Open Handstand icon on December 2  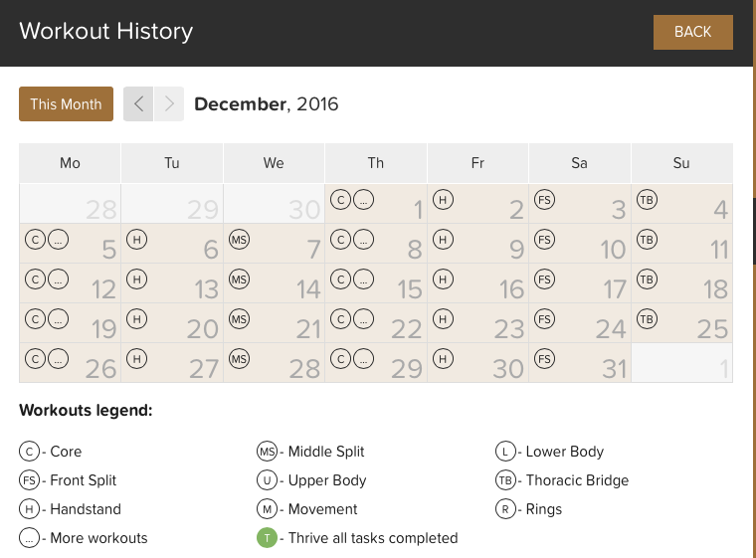pos(443,200)
